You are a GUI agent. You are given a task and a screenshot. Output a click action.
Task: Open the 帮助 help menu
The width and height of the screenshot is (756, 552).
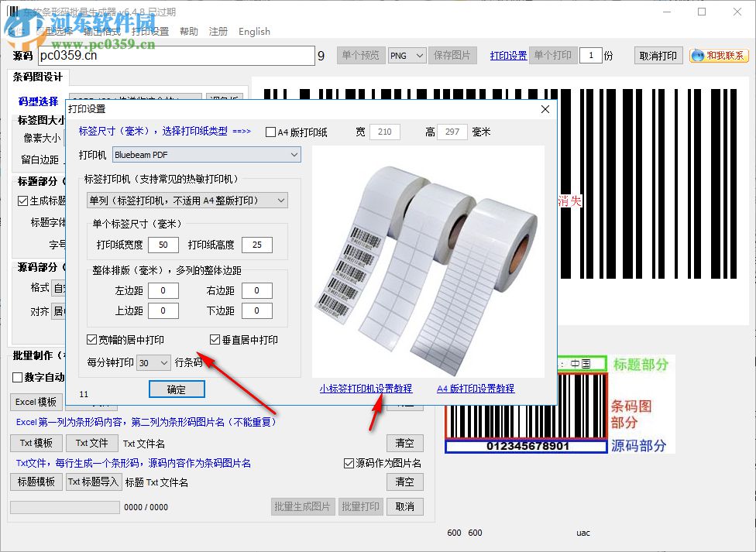click(x=187, y=32)
